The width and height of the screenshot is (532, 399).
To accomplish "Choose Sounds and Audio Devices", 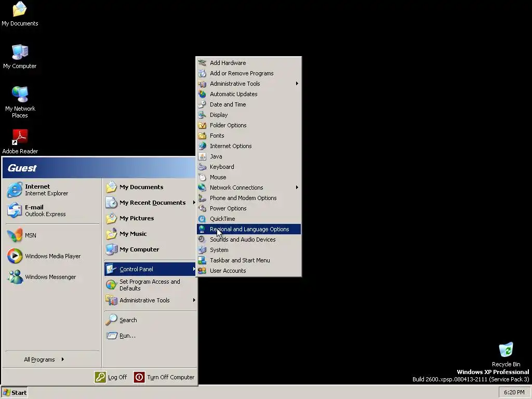I will point(249,240).
